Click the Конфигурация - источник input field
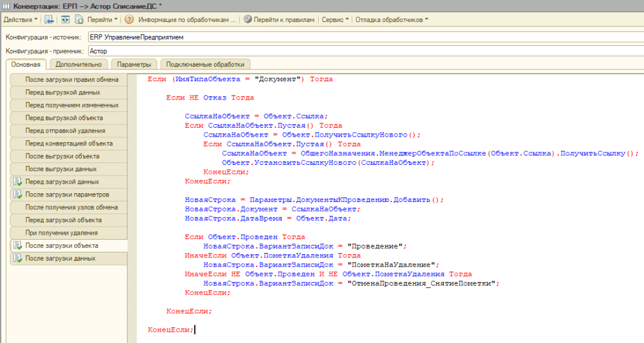644x343 pixels. 365,37
